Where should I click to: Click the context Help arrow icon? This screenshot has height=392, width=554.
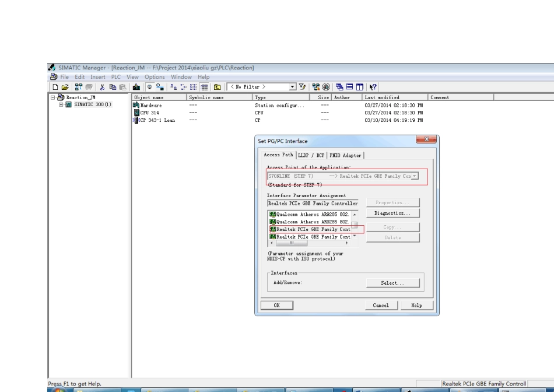pyautogui.click(x=371, y=87)
